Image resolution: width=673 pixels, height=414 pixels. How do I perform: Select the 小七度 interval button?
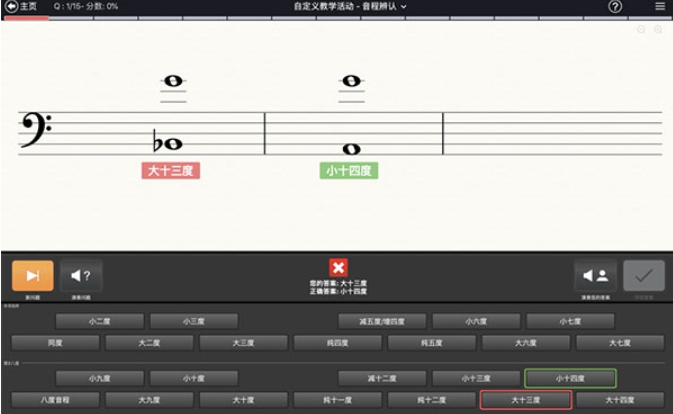click(570, 321)
